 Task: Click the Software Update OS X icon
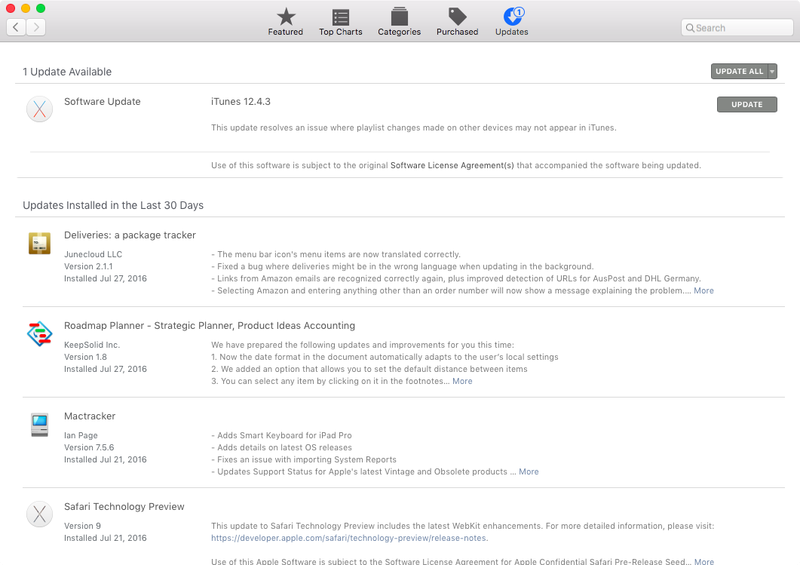[39, 109]
